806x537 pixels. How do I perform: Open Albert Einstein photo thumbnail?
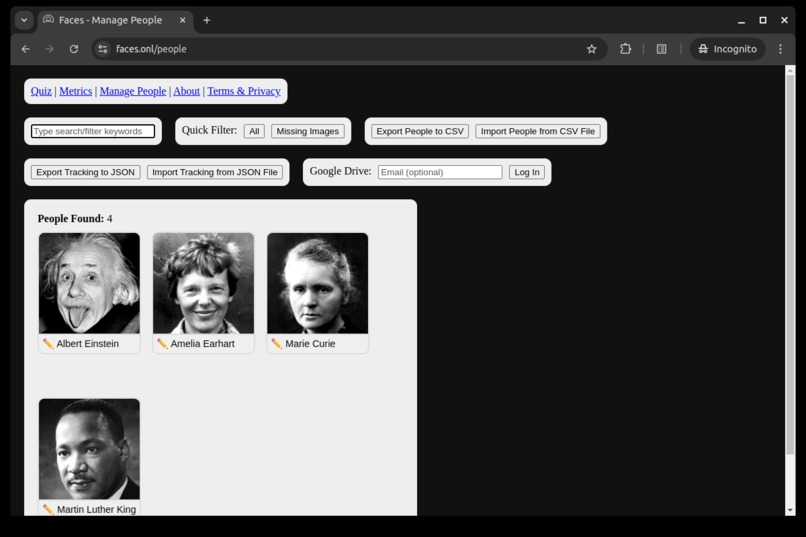89,283
